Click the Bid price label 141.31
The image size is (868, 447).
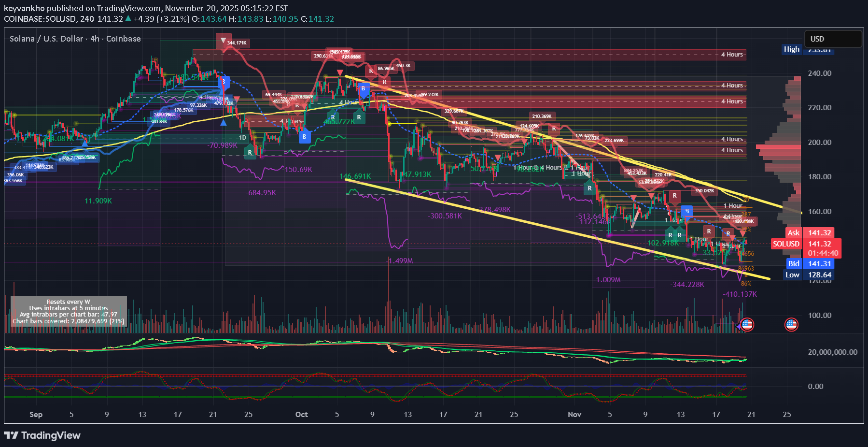[819, 263]
